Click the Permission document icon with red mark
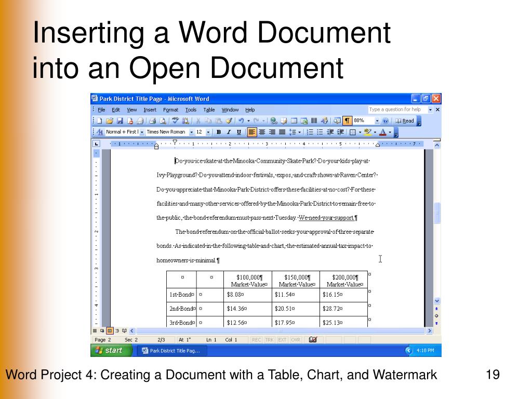 [130, 121]
